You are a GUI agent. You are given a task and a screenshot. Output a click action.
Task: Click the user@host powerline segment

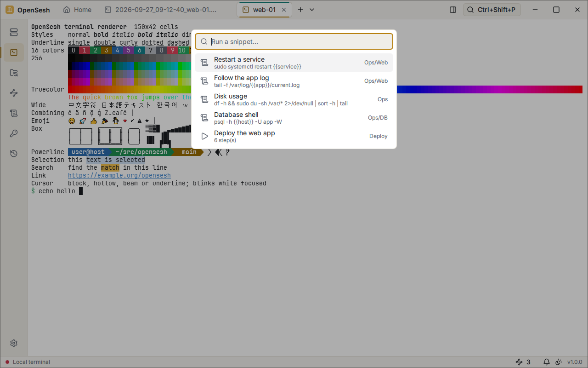[88, 152]
